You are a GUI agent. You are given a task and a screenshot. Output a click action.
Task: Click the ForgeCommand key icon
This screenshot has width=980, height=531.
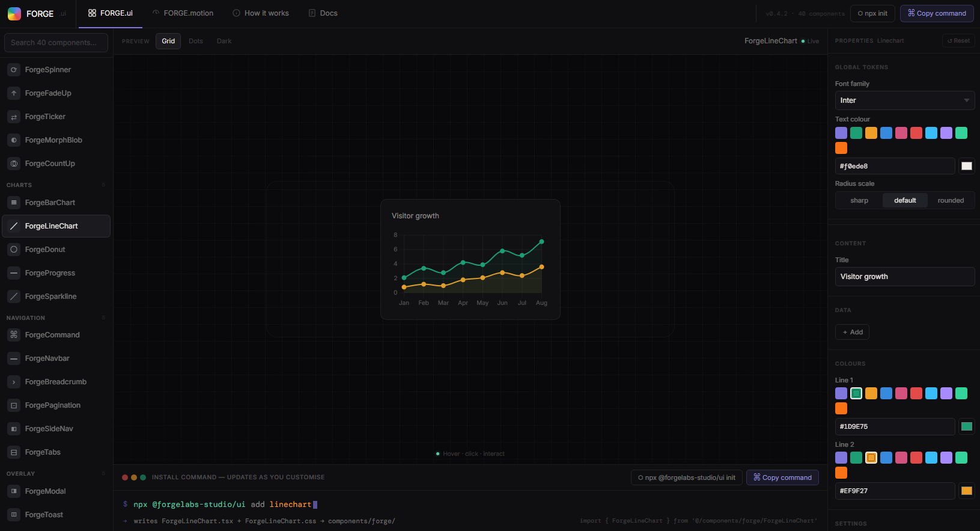(14, 335)
